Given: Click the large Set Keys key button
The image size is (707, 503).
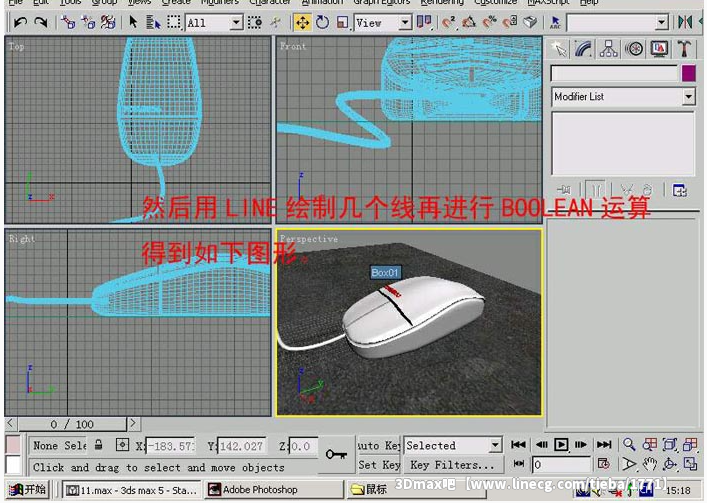Looking at the screenshot, I should (336, 454).
